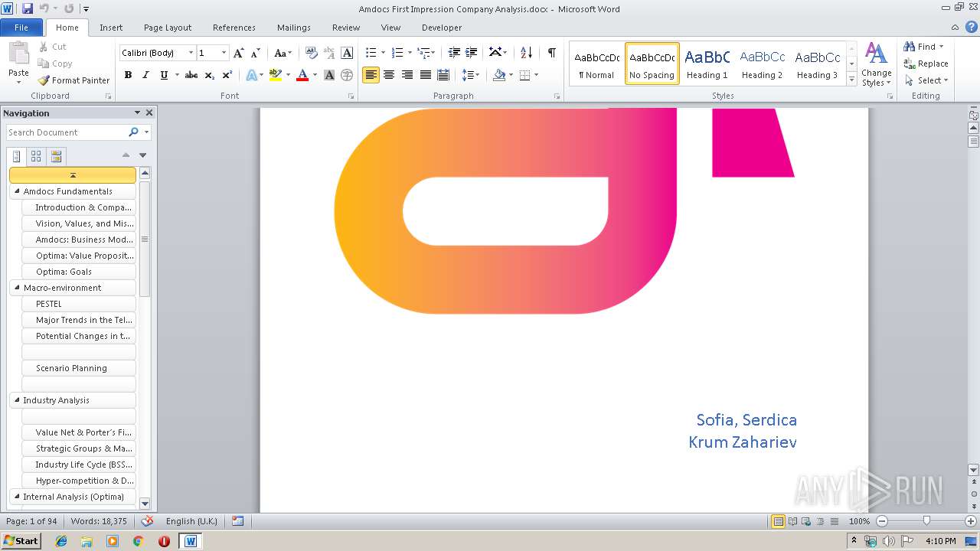Switch to Full Screen Reading view
Screen dimensions: 980x551
792,521
